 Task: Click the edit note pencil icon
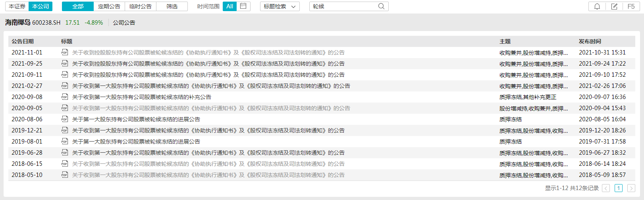[614, 6]
